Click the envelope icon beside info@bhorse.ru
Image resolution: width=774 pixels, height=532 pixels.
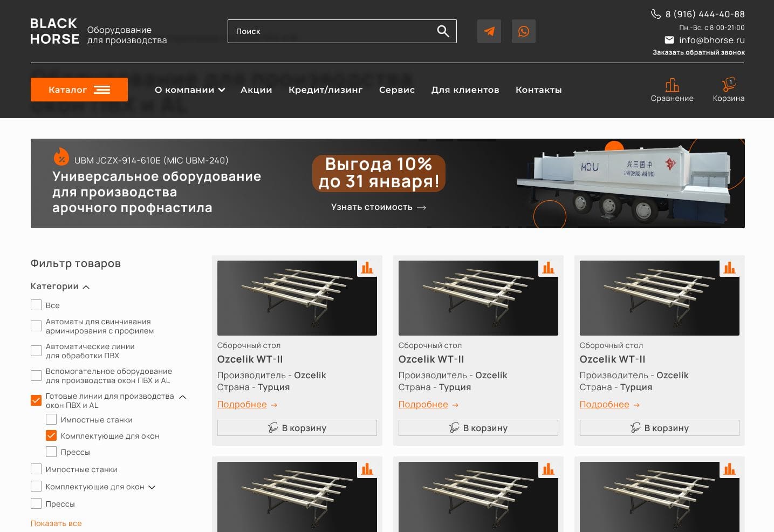pyautogui.click(x=669, y=40)
